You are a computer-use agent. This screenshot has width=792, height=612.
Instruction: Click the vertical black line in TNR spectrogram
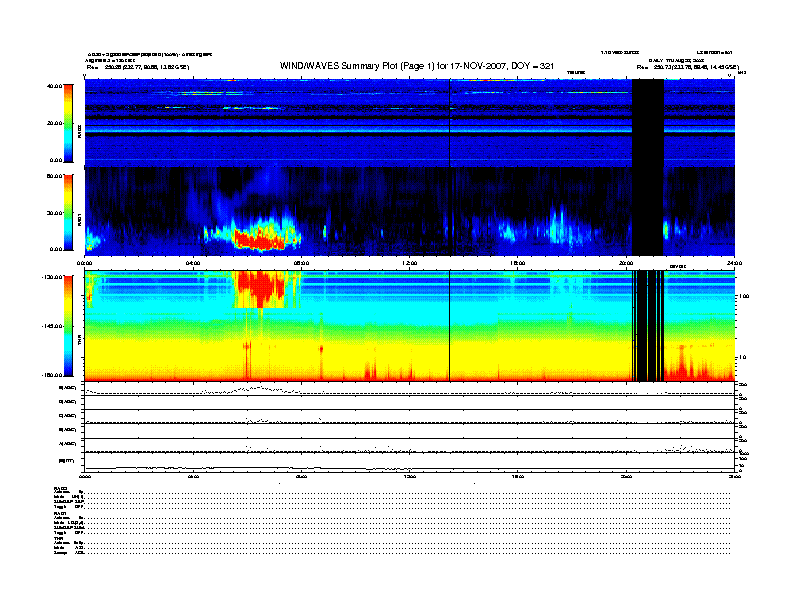point(450,326)
